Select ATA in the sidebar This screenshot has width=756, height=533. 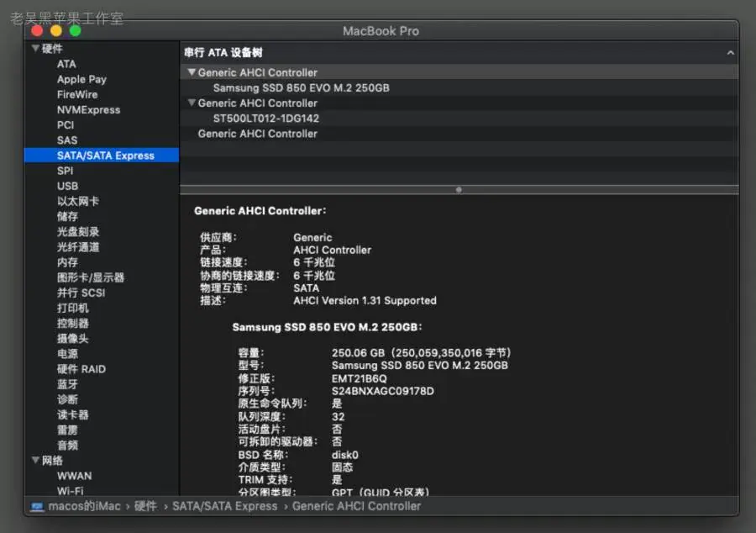point(66,64)
